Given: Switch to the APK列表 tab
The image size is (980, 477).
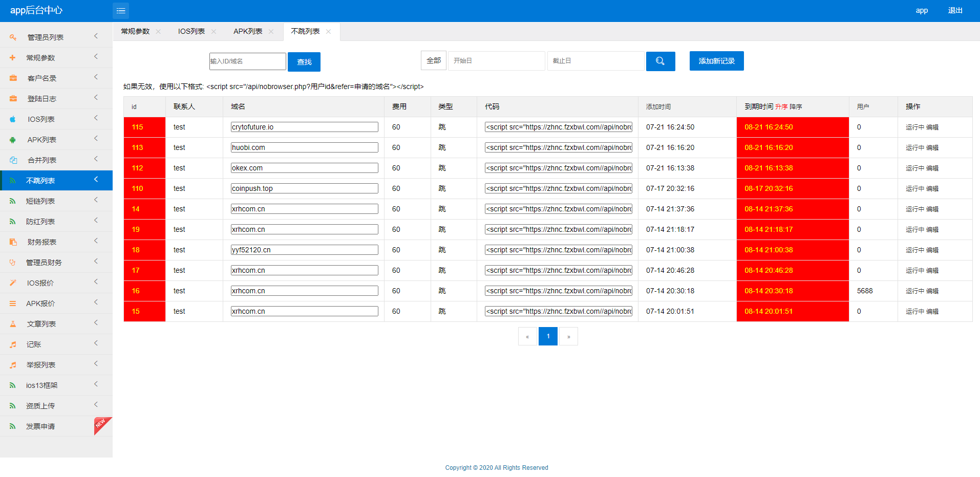Looking at the screenshot, I should coord(248,32).
